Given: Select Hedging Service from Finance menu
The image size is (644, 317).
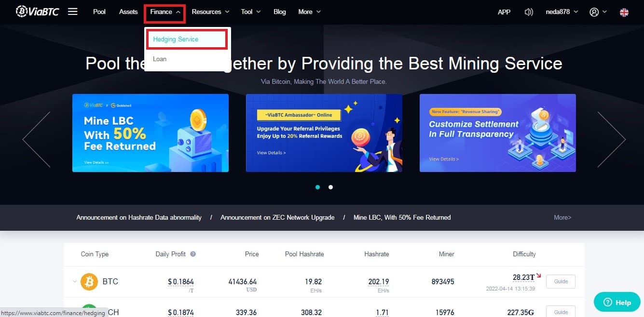Looking at the screenshot, I should pyautogui.click(x=187, y=39).
